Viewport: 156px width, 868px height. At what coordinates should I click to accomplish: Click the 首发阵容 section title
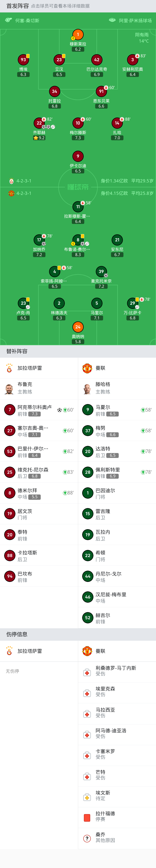(x=18, y=6)
